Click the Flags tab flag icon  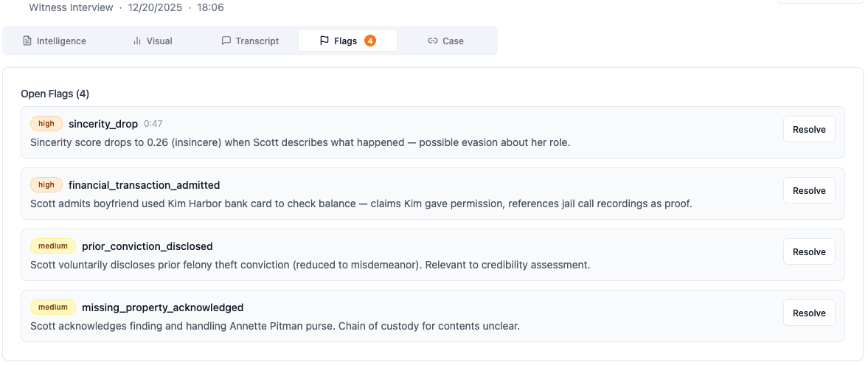[x=324, y=41]
